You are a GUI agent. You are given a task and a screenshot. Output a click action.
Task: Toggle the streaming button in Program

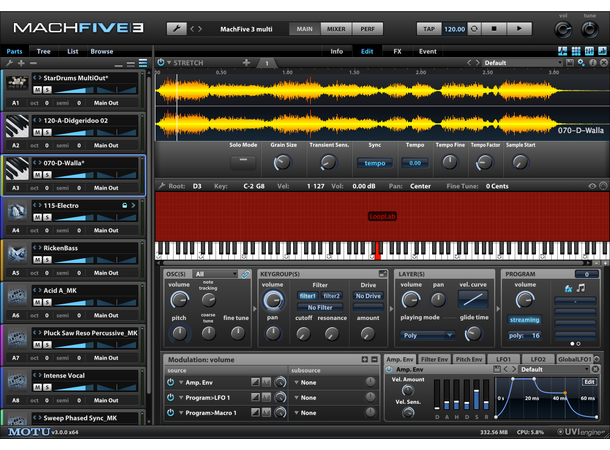tap(524, 320)
